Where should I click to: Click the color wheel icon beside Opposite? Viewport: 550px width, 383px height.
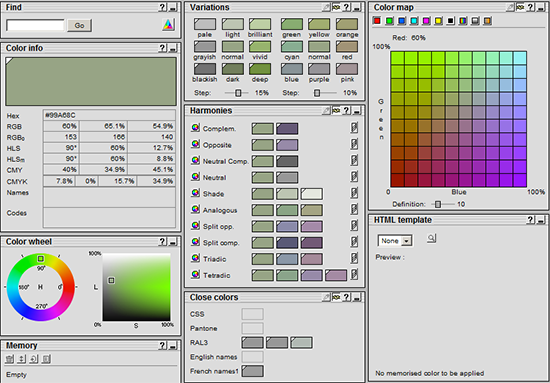(195, 144)
